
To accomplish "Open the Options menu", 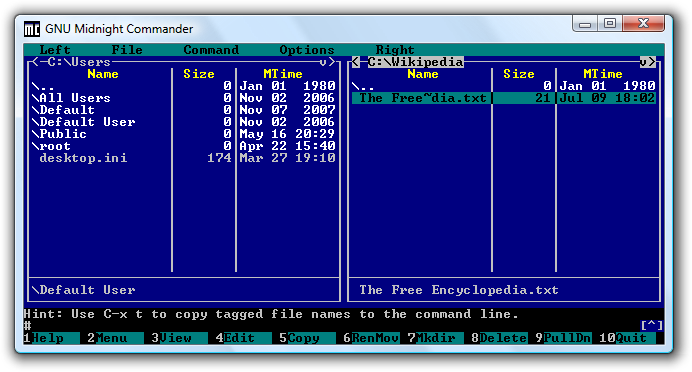I will 307,50.
